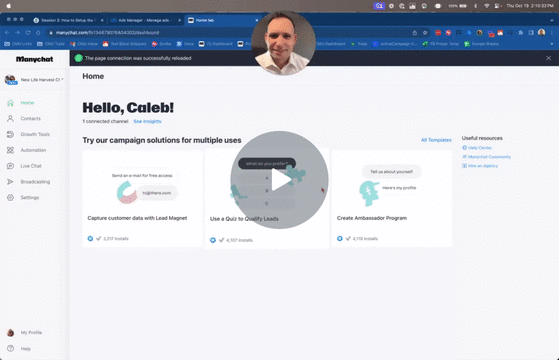The image size is (559, 360).
Task: Click the Hello, Caleb! heading
Action: pyautogui.click(x=128, y=108)
